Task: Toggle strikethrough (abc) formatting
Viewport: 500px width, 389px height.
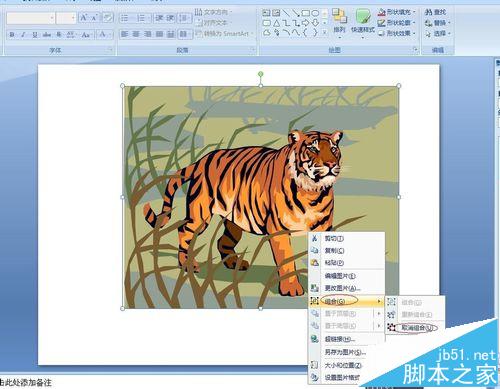Action: [47, 34]
